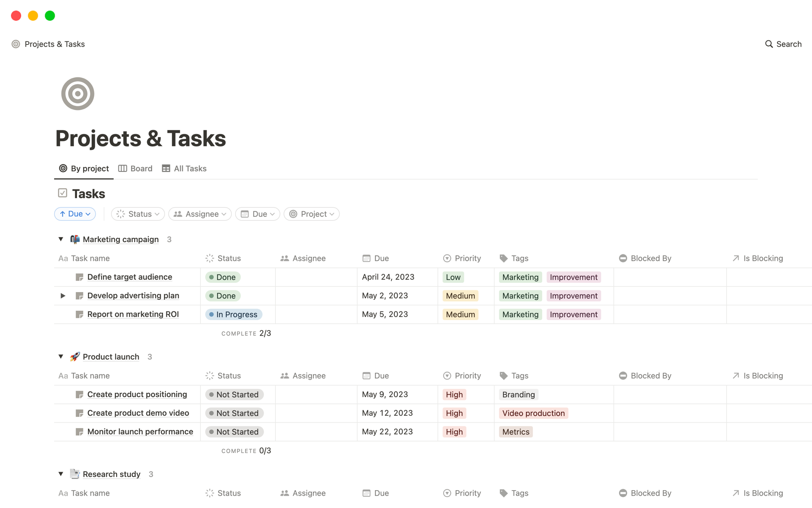This screenshot has width=812, height=508.
Task: Click the Tasks checkbox icon beside the heading
Action: [62, 193]
